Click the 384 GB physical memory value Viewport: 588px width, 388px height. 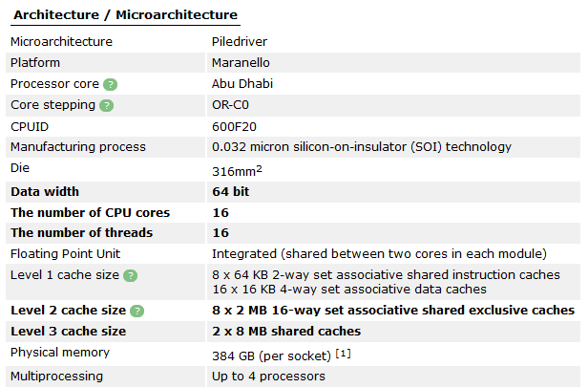point(271,356)
